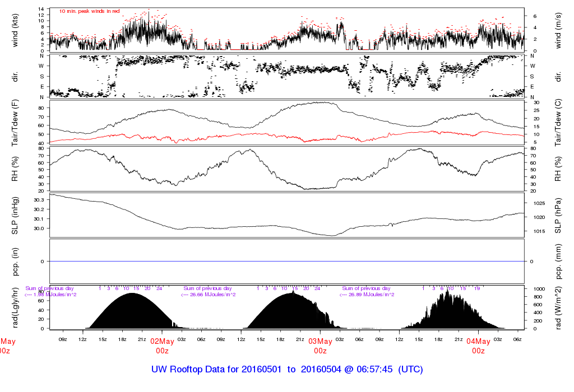The height and width of the screenshot is (392, 574).
Task: Click the '03May 00z' date label
Action: (x=320, y=346)
